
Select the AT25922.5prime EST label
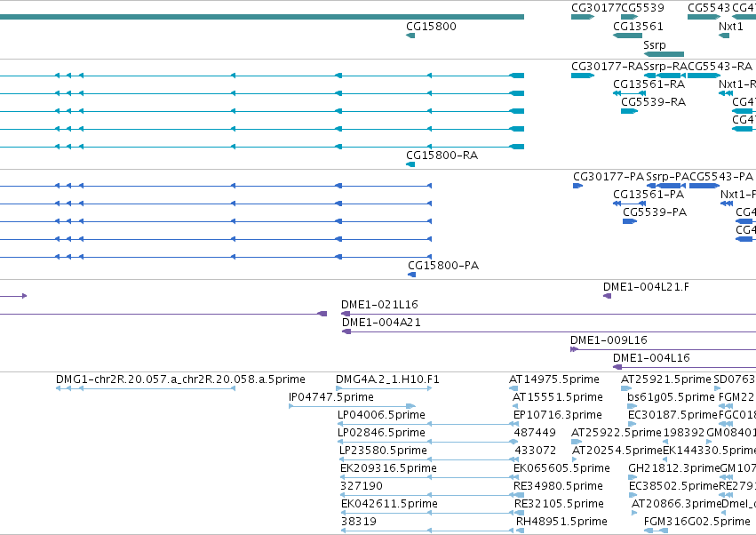point(617,433)
